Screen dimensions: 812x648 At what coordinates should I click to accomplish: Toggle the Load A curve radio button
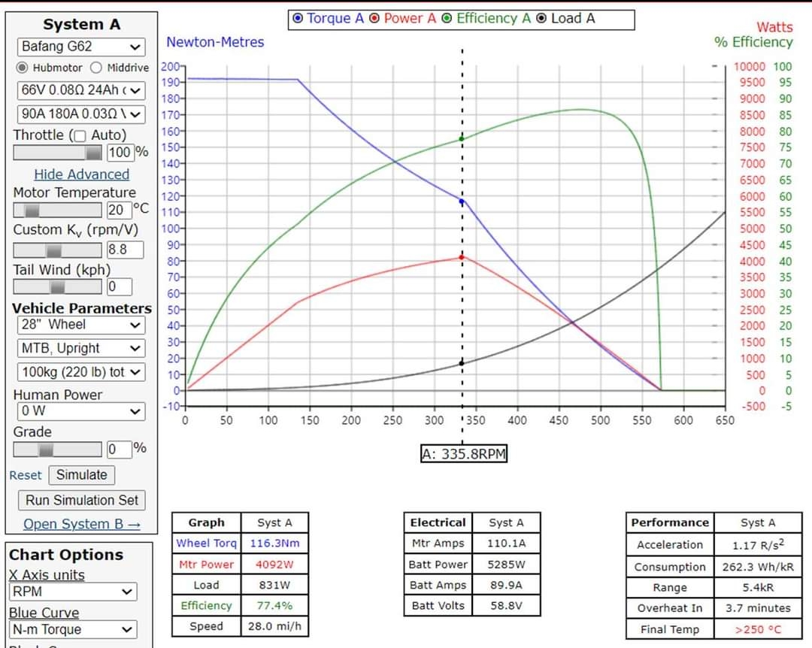click(x=541, y=19)
